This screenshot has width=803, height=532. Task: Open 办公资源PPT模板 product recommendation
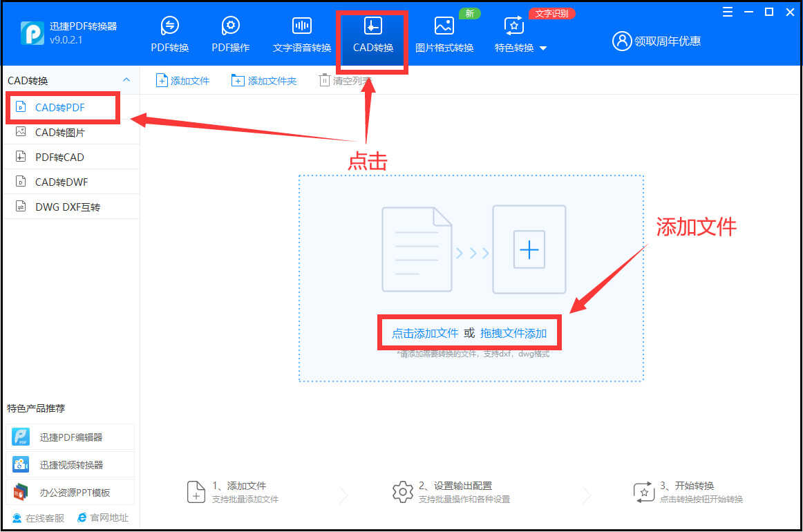[70, 492]
